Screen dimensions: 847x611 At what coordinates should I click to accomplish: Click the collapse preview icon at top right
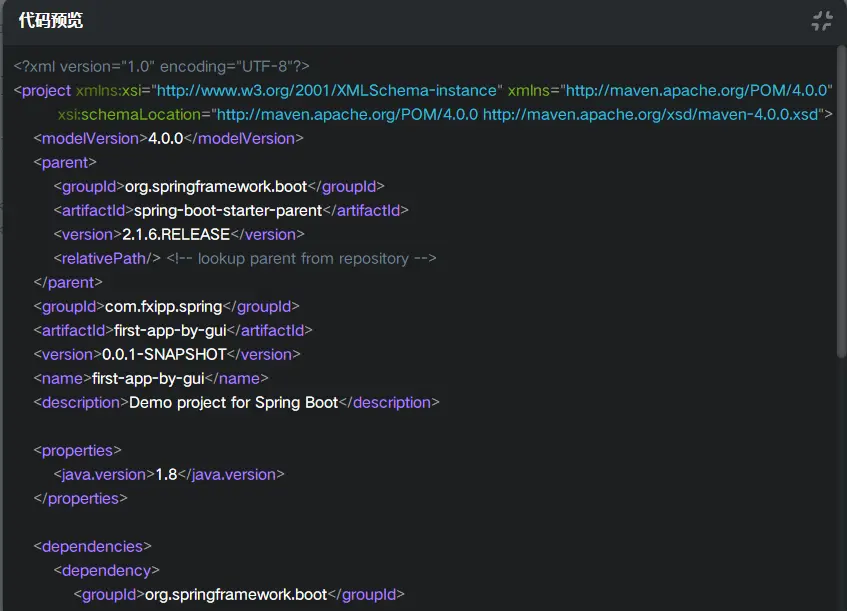coord(822,21)
